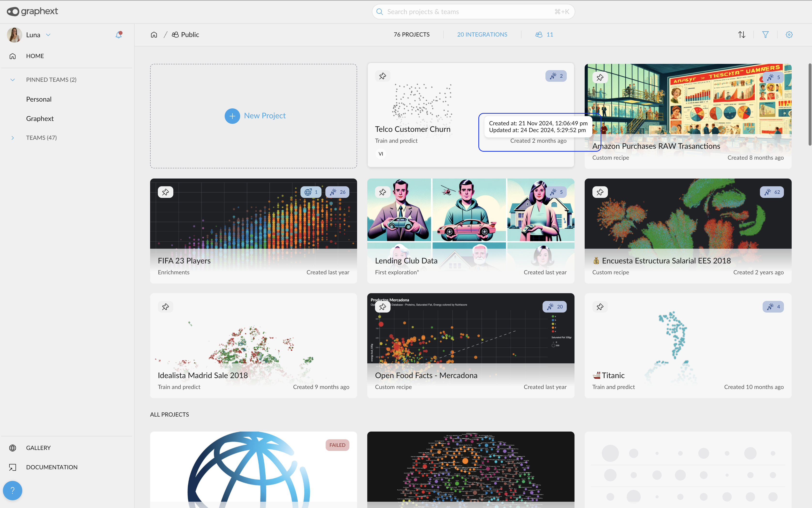Click the insights badge 20 on Mercadona card
The width and height of the screenshot is (812, 508).
pyautogui.click(x=555, y=307)
